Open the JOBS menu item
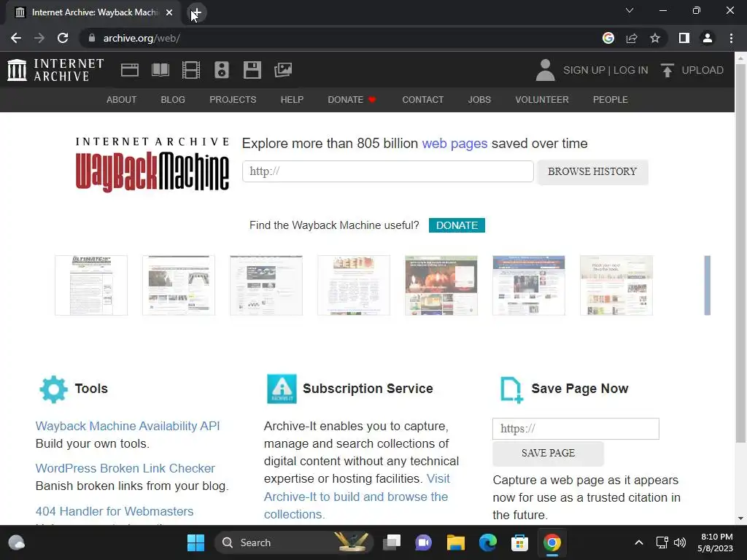Viewport: 747px width, 560px height. point(479,99)
